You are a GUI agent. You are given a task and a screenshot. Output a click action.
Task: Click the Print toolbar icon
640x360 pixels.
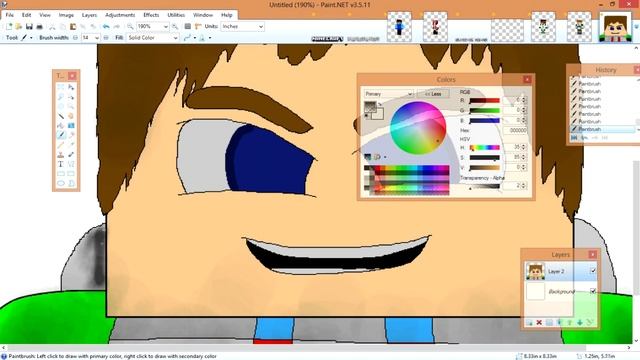coord(39,27)
